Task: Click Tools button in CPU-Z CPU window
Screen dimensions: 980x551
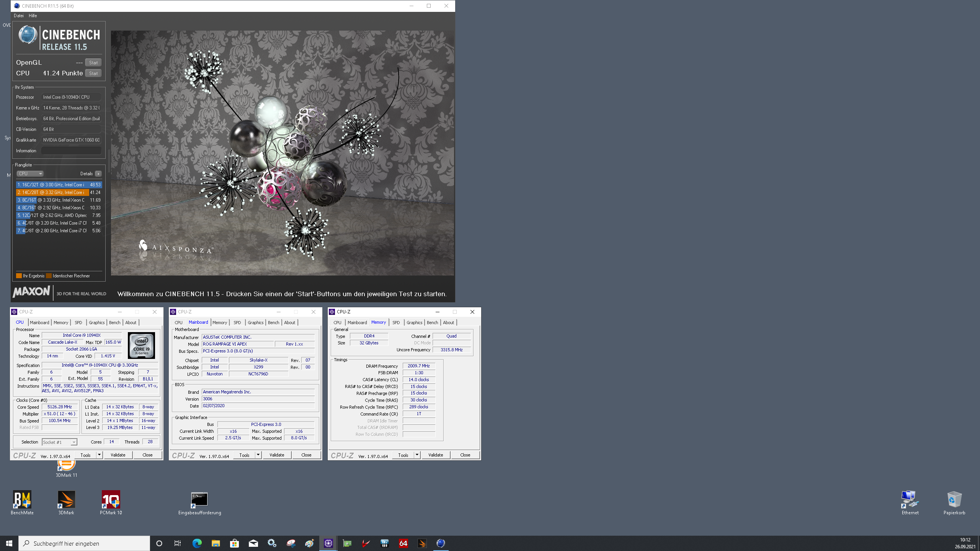Action: click(85, 455)
